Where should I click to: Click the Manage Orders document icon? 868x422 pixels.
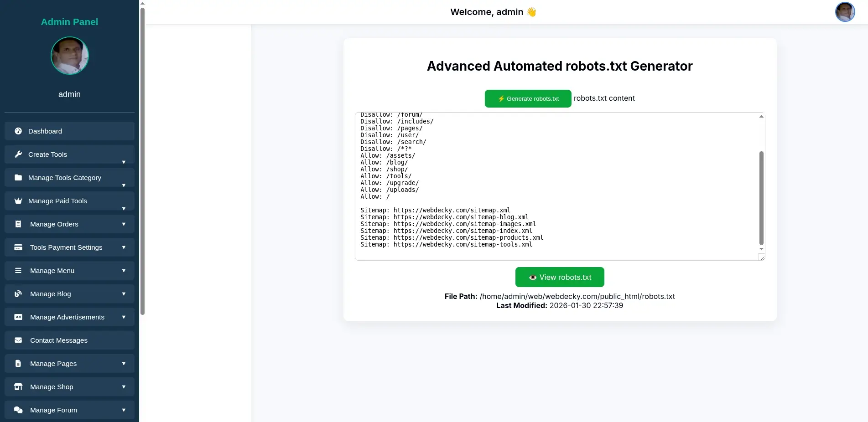point(18,224)
